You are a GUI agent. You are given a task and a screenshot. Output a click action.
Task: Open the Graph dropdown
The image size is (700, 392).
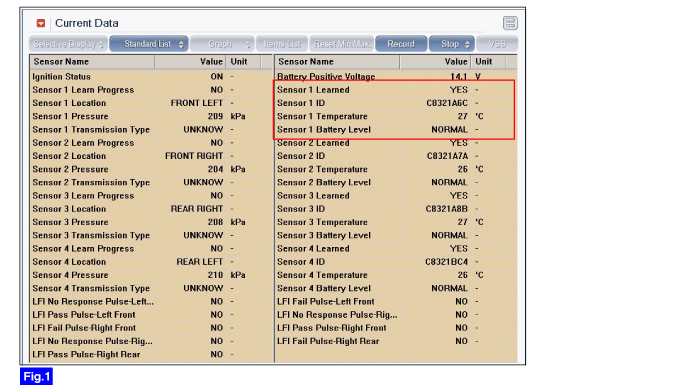tap(222, 44)
